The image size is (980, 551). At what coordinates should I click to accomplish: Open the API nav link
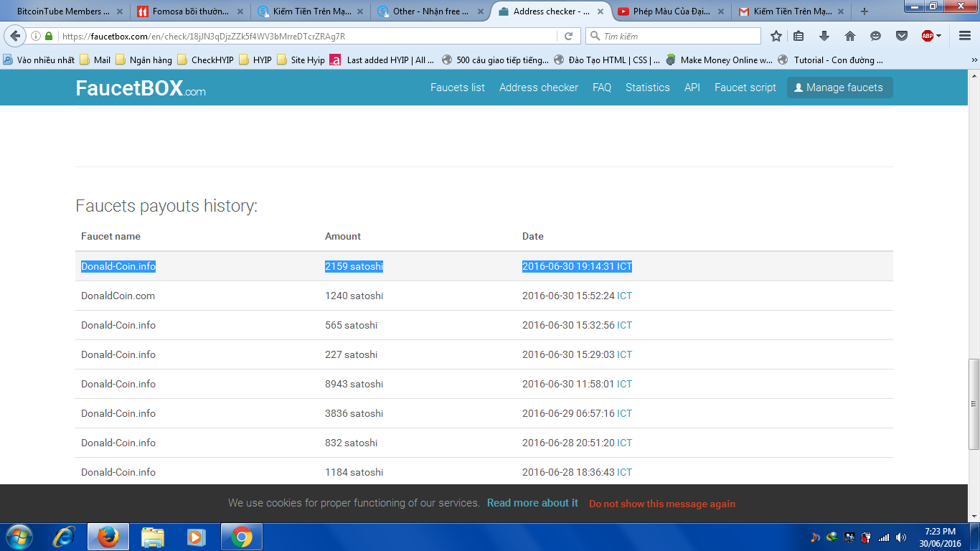(x=692, y=88)
